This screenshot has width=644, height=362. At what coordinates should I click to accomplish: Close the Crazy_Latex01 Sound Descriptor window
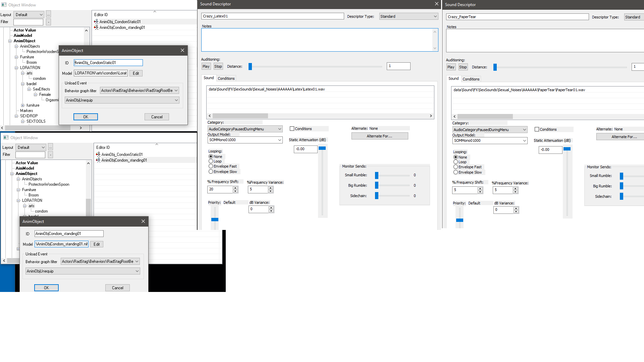point(436,4)
